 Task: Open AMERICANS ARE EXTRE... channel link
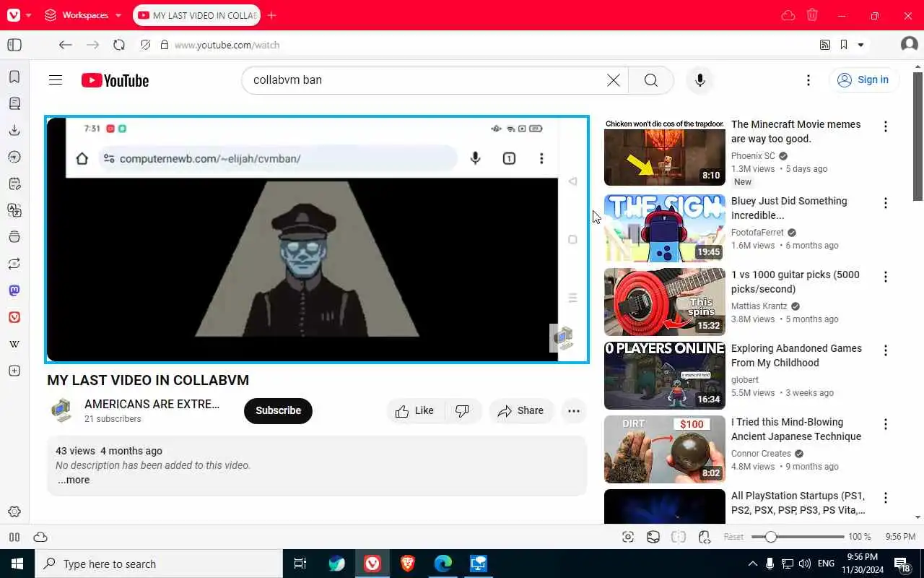tap(152, 404)
